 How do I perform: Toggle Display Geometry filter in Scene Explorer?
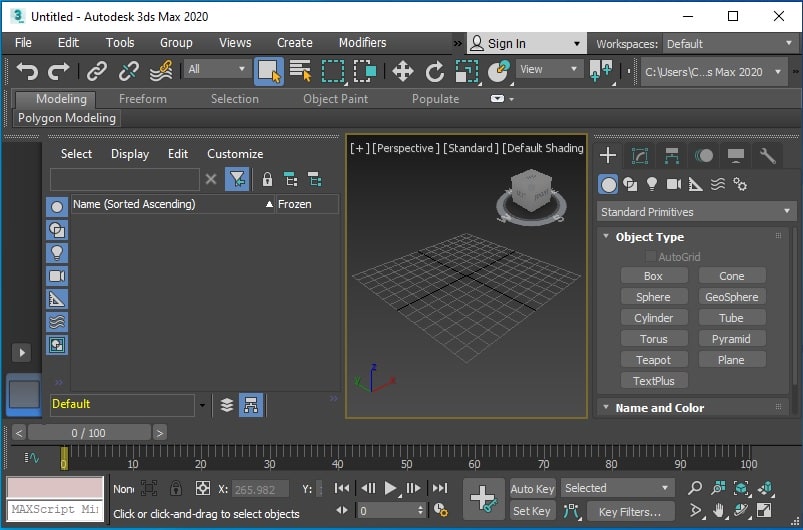click(x=57, y=206)
